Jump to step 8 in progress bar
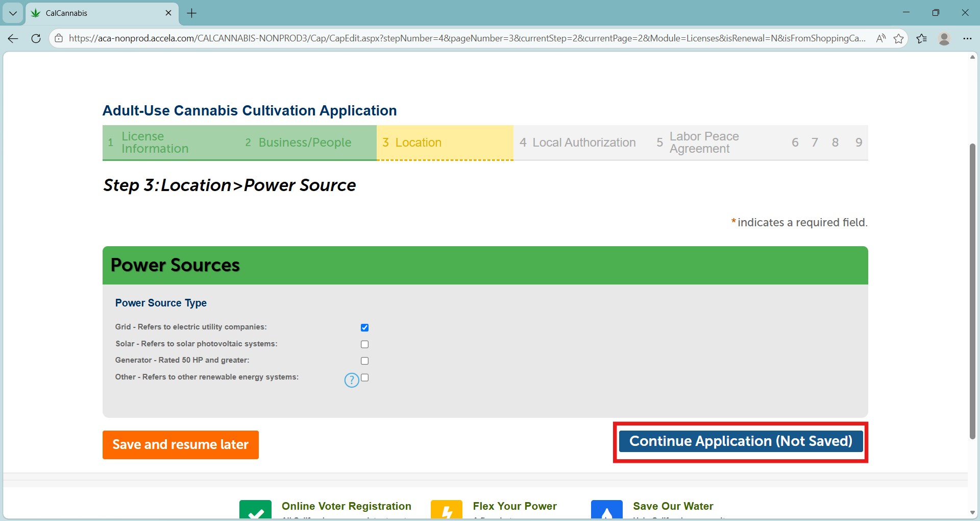The image size is (980, 521). click(x=835, y=143)
